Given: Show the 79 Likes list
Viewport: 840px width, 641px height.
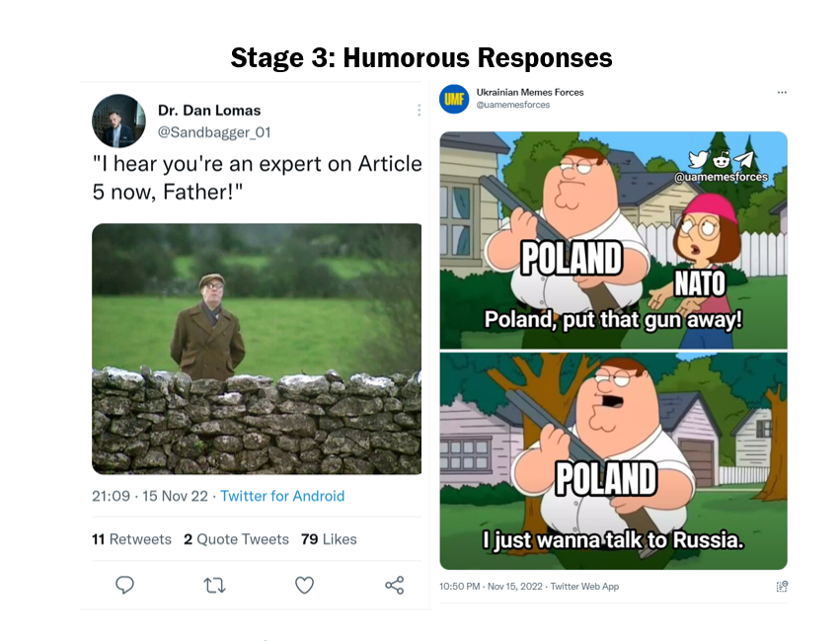Looking at the screenshot, I should 329,539.
